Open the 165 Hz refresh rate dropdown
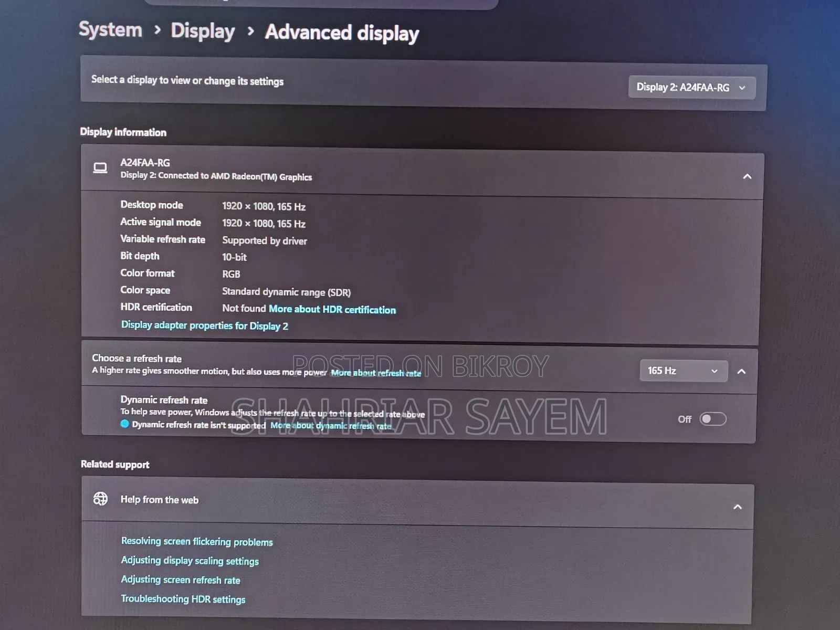840x630 pixels. pyautogui.click(x=684, y=371)
